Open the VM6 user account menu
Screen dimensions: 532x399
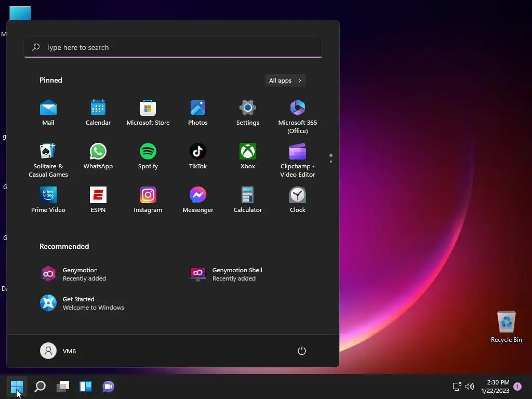pyautogui.click(x=58, y=351)
